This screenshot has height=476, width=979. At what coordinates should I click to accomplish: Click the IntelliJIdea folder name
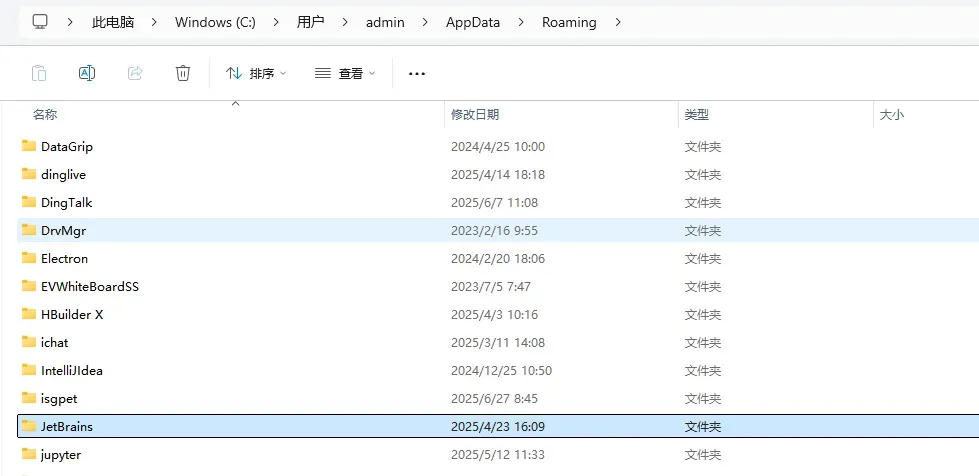coord(72,370)
